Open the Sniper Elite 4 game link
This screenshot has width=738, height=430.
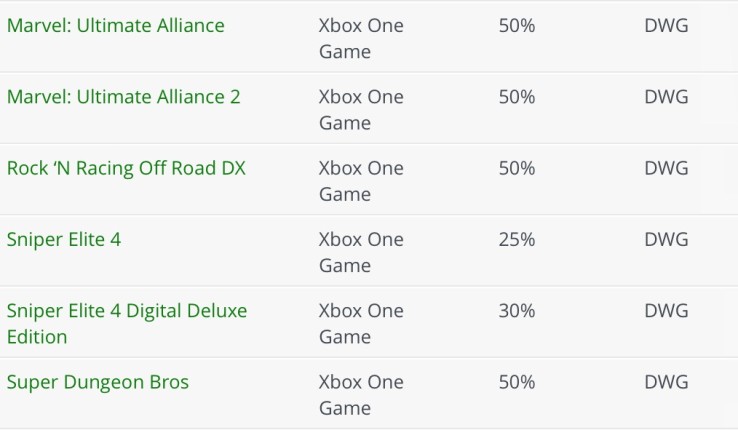(64, 240)
